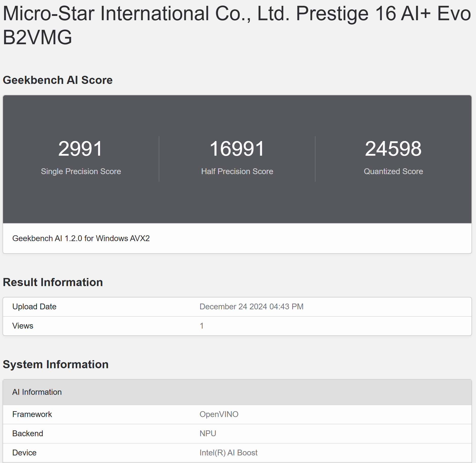Viewport: 476px width, 463px height.
Task: Select the Geekbench AI Score heading
Action: (x=58, y=80)
